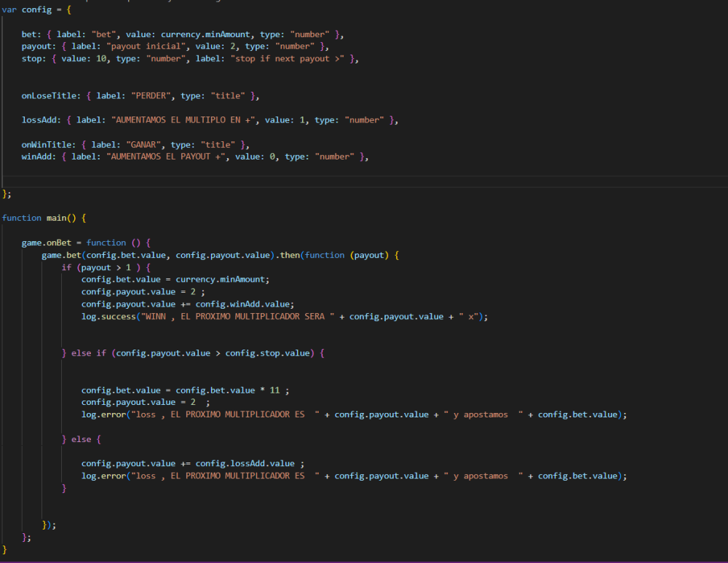Click the 'game.bet' method call

[x=61, y=255]
